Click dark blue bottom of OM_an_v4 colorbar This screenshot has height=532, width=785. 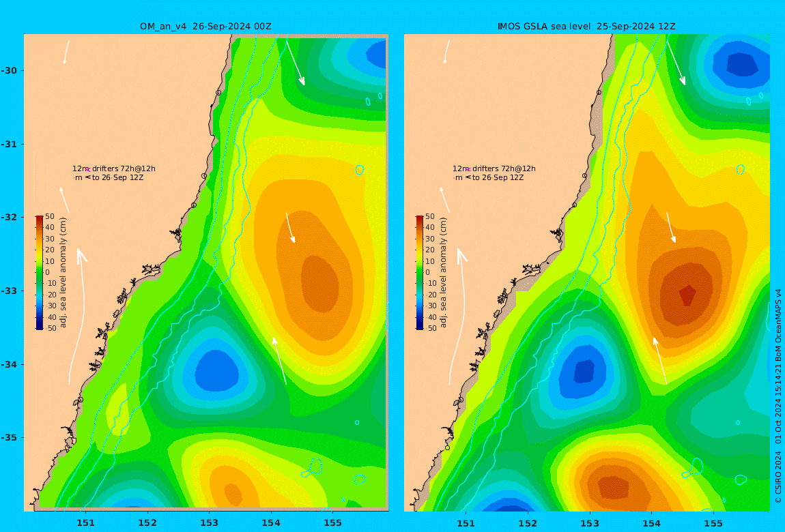point(40,327)
